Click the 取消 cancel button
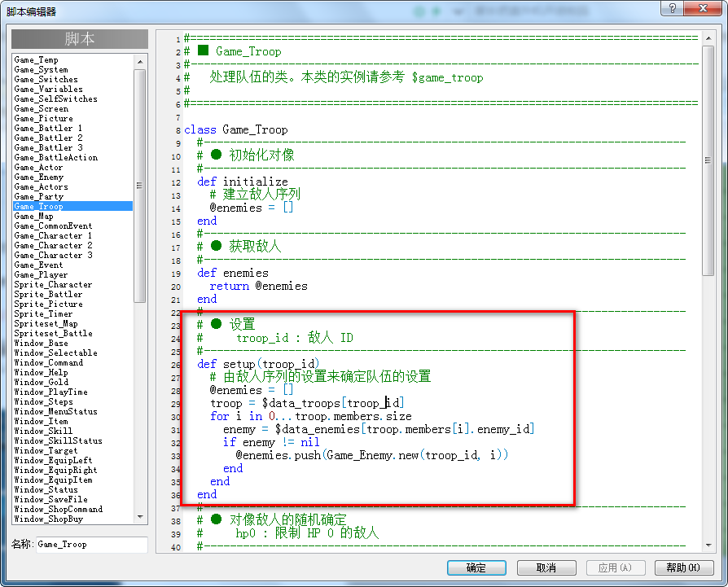728x587 pixels. pos(546,567)
